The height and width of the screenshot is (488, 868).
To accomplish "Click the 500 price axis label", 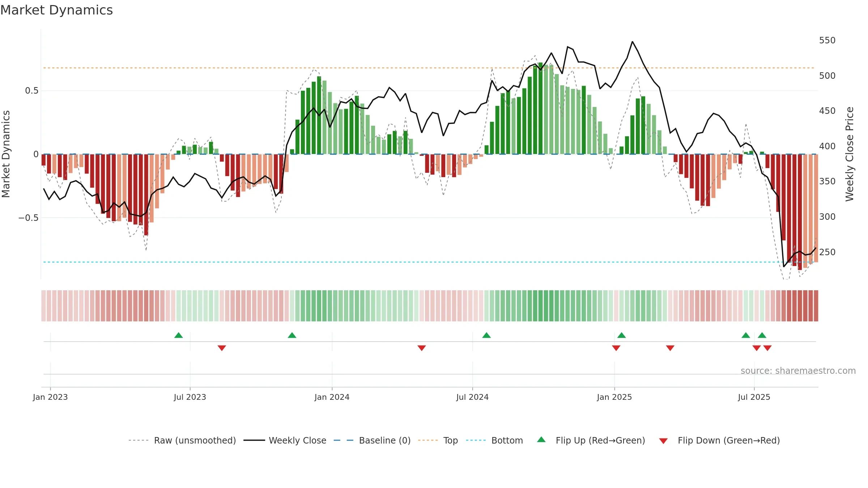I will tap(827, 76).
